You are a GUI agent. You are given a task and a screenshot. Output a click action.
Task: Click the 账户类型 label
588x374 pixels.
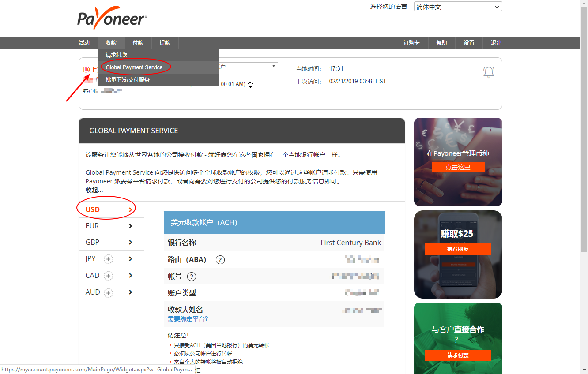(182, 293)
